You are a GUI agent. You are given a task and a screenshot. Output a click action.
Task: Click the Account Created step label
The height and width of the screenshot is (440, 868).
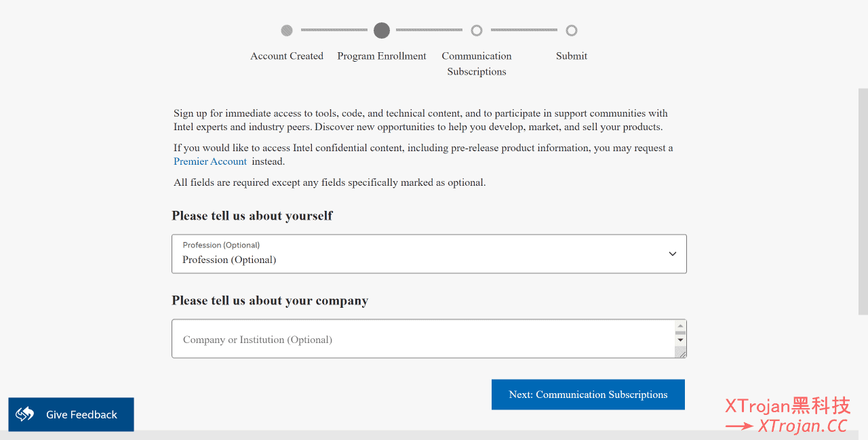287,56
